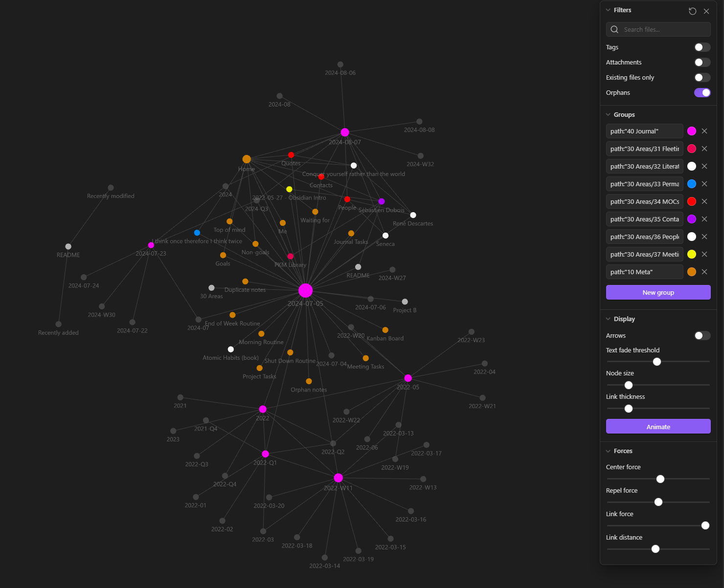Click the search magnifier icon
This screenshot has height=588, width=724.
(x=614, y=29)
